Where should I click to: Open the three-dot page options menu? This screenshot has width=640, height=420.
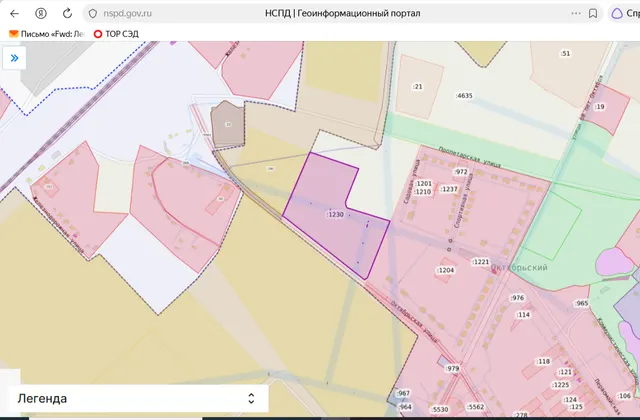coord(576,13)
